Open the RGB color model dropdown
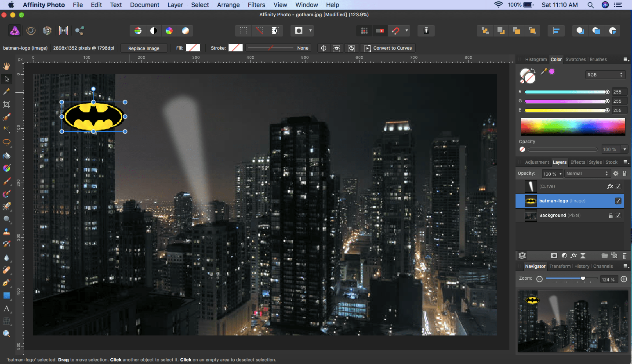This screenshot has height=364, width=632. [605, 75]
